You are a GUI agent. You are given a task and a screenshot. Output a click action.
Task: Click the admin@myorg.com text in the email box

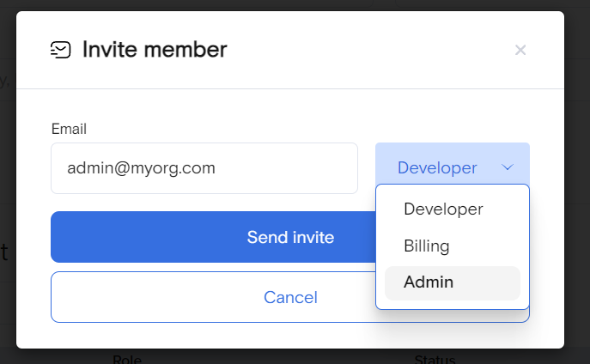click(x=142, y=168)
